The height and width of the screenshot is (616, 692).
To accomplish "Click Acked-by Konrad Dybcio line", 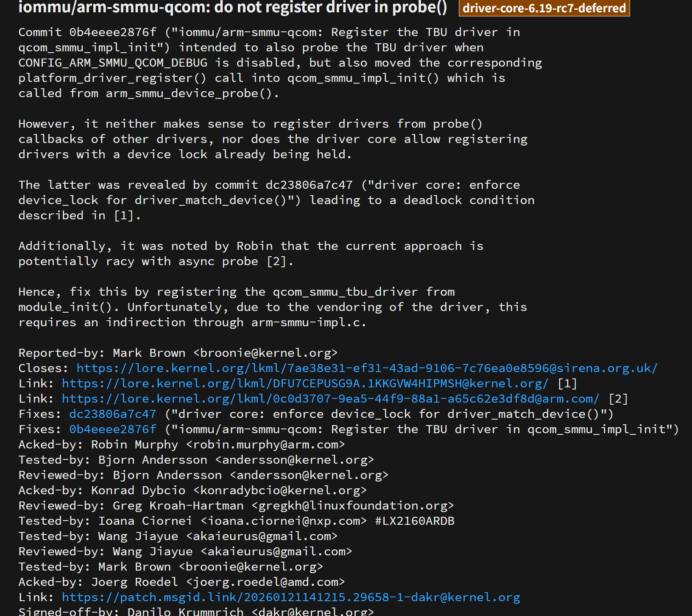I will point(192,490).
